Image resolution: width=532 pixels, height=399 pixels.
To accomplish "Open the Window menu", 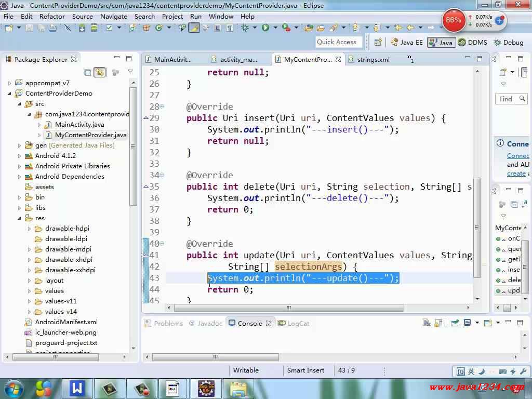I will (221, 16).
